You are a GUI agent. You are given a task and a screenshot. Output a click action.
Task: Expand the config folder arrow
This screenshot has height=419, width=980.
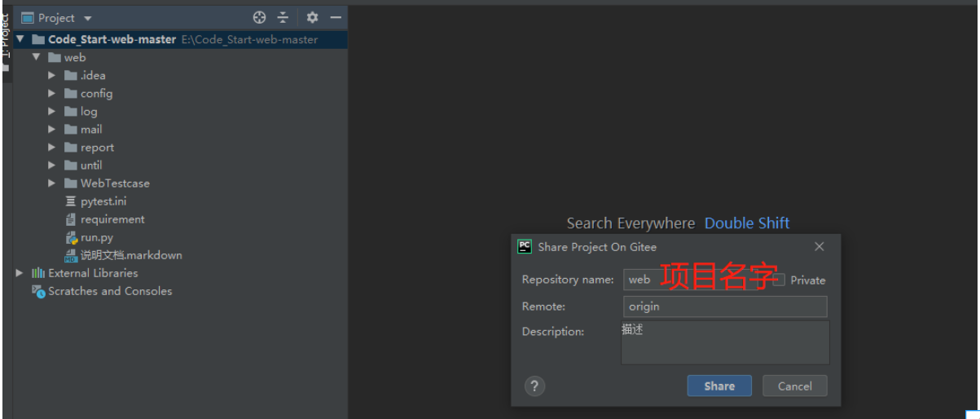point(52,93)
